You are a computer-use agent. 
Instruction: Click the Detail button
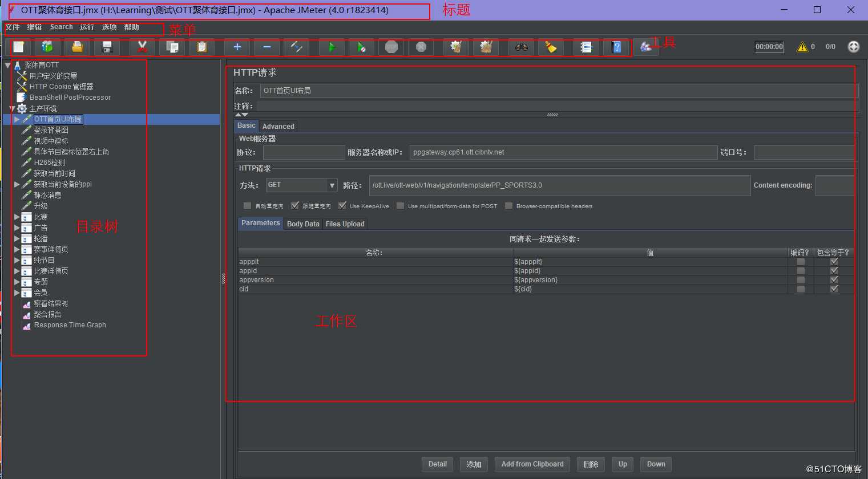pyautogui.click(x=438, y=464)
